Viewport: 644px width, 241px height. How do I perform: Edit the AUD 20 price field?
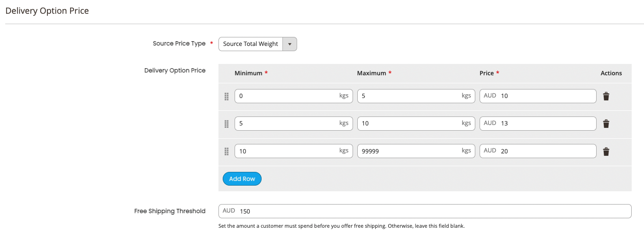538,152
